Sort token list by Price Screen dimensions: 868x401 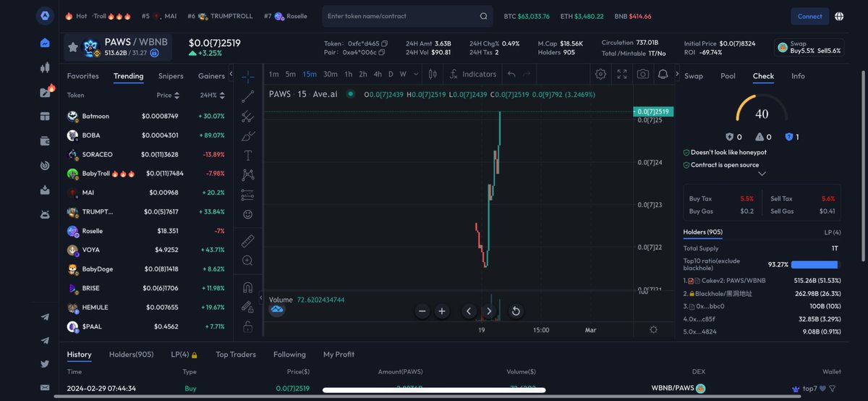click(166, 95)
